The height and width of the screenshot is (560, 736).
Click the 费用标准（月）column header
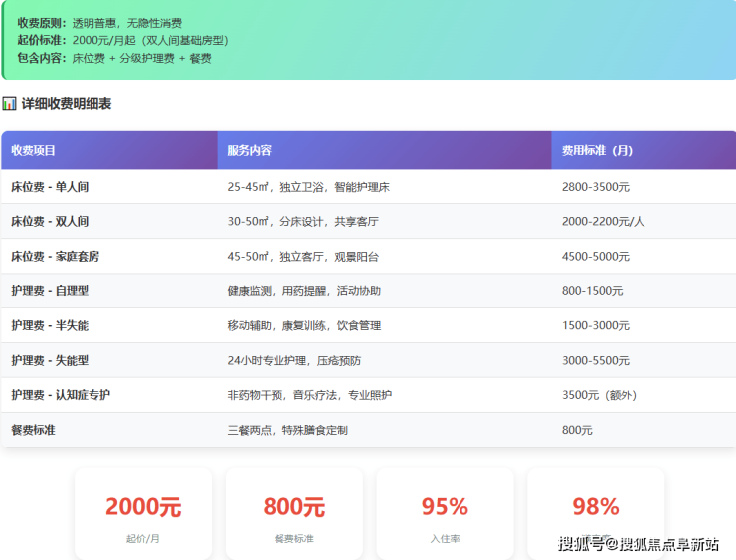pos(597,151)
